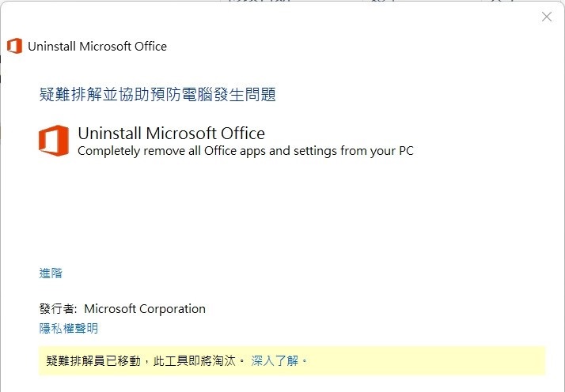This screenshot has width=565, height=392.
Task: Click the Completely remove all Office apps description
Action: pyautogui.click(x=198, y=150)
